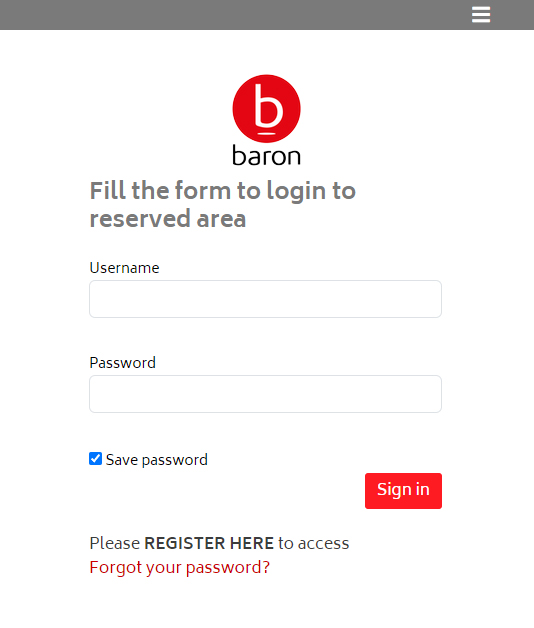Select the red Sign in button
Screen dimensions: 534x628
point(403,491)
